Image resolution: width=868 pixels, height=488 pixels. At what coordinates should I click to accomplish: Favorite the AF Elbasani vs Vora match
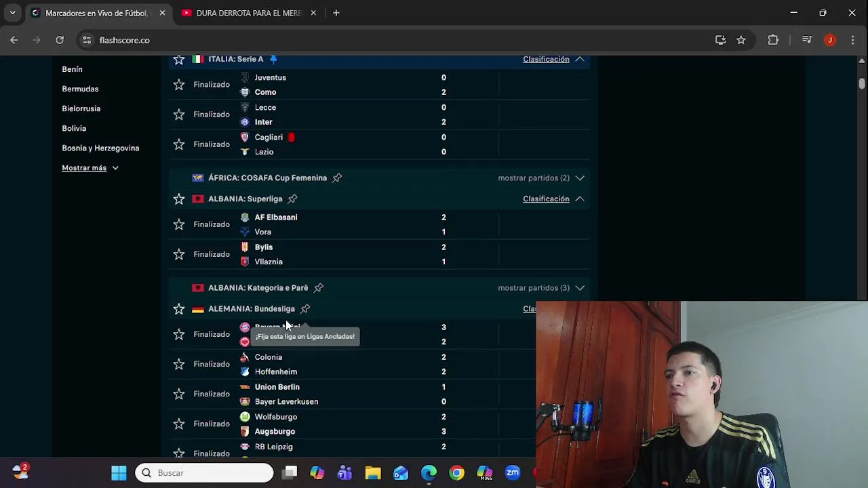pos(179,224)
